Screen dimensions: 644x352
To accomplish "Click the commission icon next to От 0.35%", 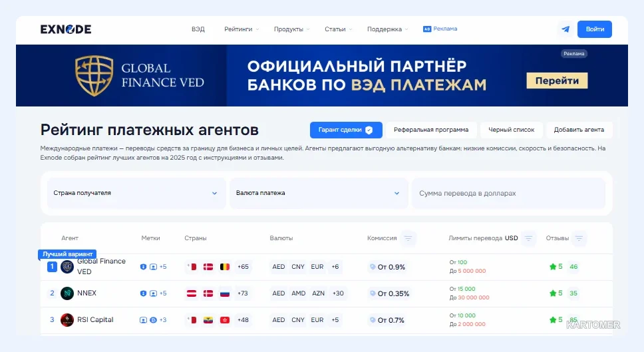I will coord(373,293).
